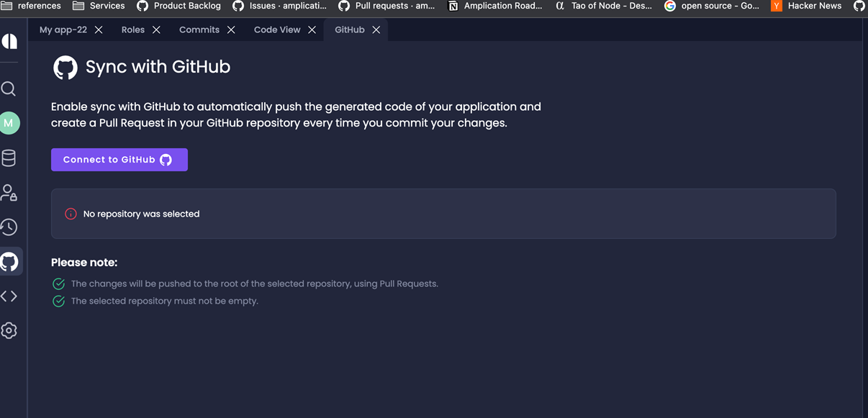Select the green M app avatar

click(9, 122)
